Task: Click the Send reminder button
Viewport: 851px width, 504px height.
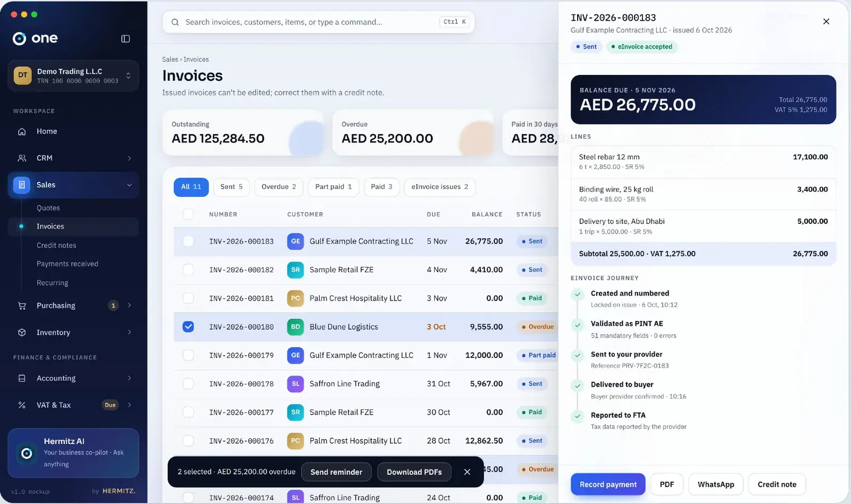Action: click(336, 472)
